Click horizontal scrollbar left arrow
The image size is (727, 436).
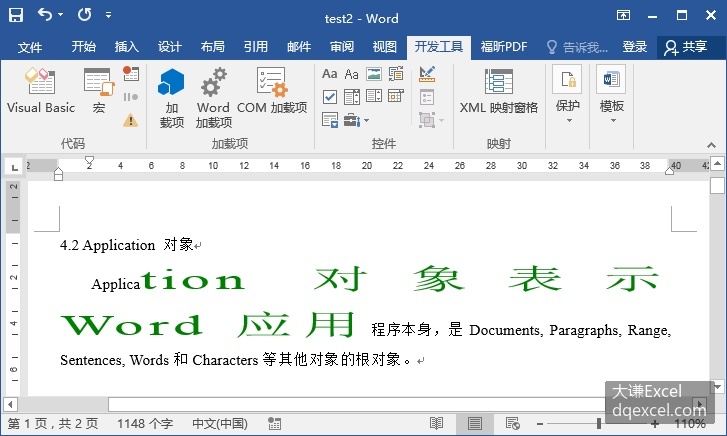coord(10,404)
